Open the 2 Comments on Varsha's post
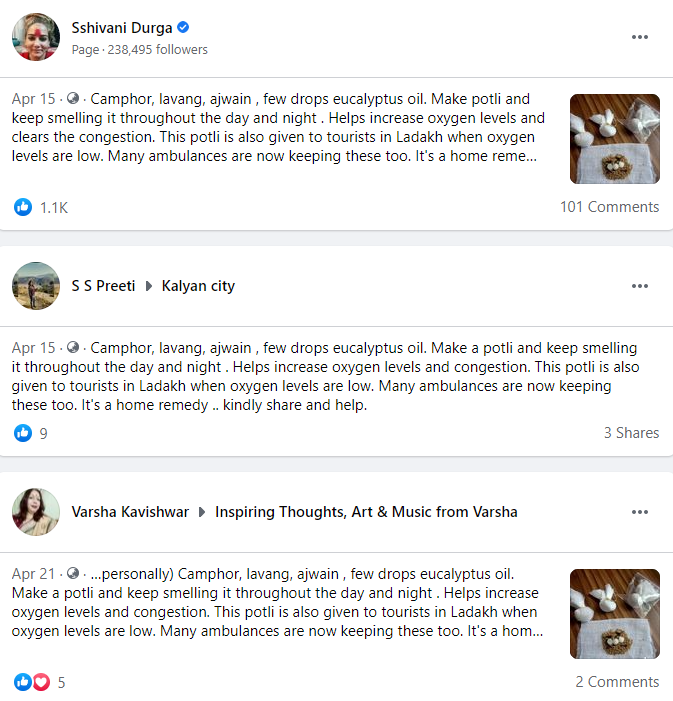This screenshot has width=673, height=701. [617, 682]
